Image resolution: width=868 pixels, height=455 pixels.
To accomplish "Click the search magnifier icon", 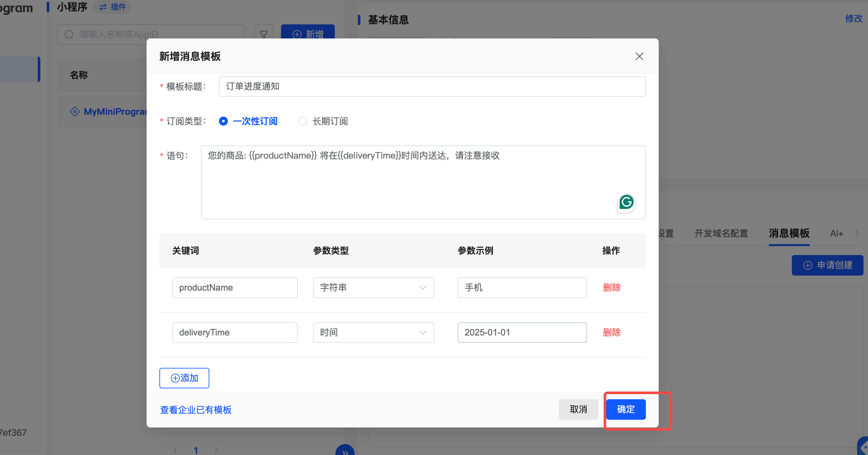I will 69,34.
